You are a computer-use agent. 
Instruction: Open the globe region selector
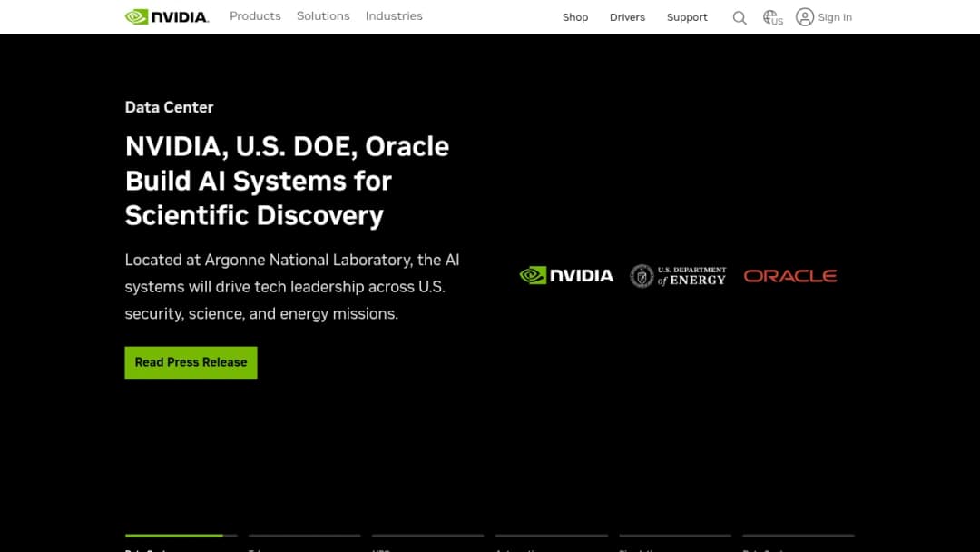pyautogui.click(x=772, y=17)
